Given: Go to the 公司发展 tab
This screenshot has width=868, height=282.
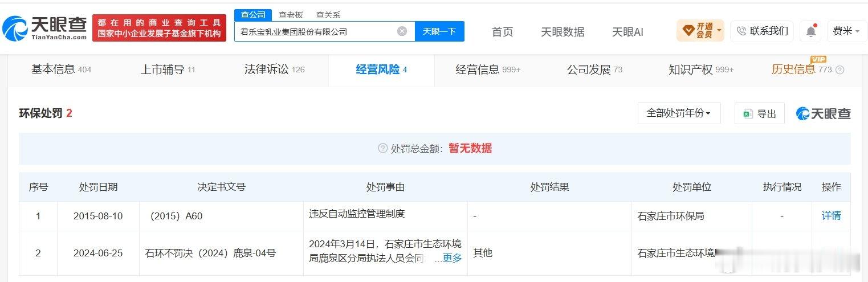Looking at the screenshot, I should click(x=594, y=70).
